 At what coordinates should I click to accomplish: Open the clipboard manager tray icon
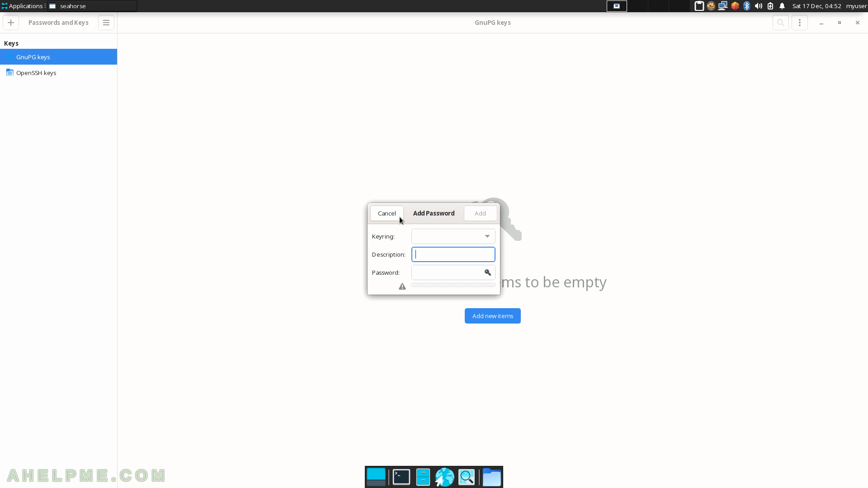click(699, 6)
